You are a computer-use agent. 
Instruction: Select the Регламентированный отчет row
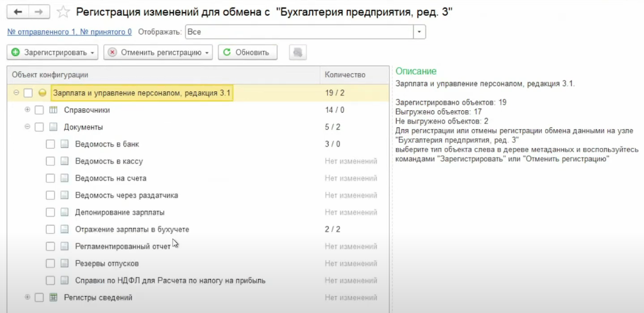click(198, 246)
